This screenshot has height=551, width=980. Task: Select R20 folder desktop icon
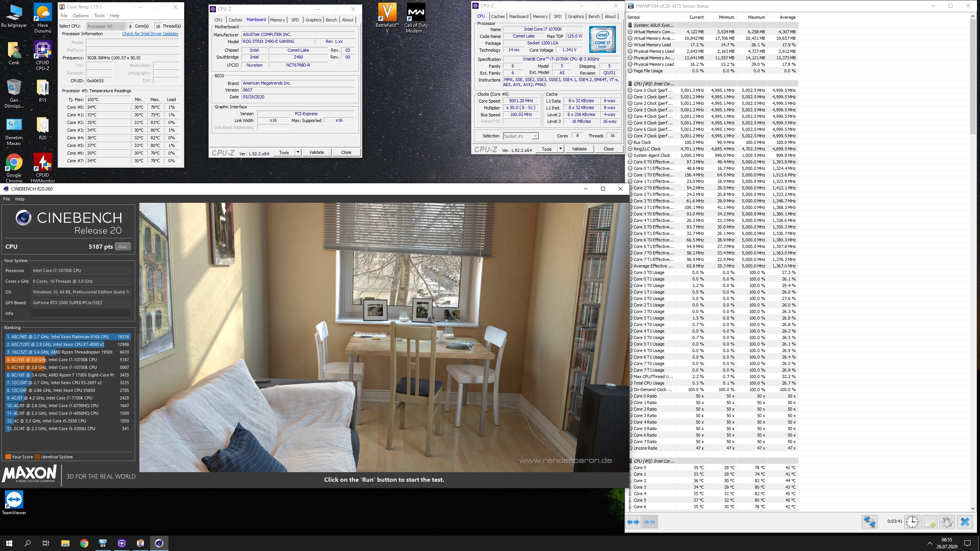tap(42, 128)
